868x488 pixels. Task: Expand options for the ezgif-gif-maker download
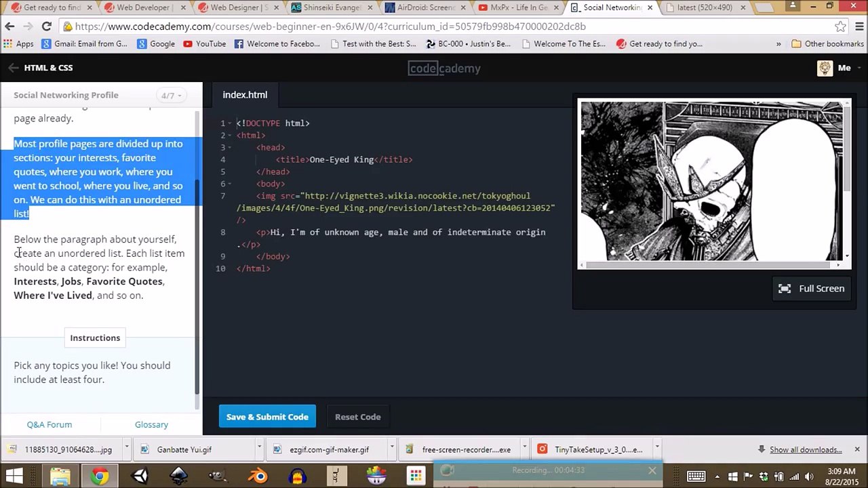click(x=391, y=448)
